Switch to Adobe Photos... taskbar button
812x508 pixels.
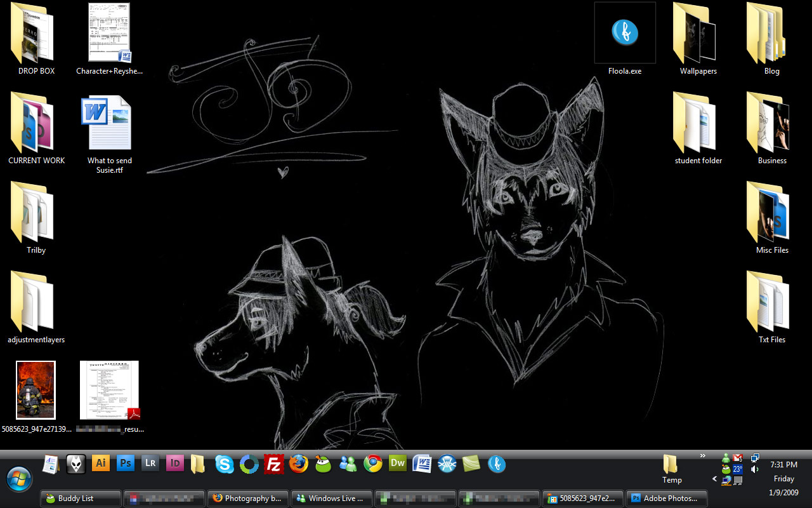[x=665, y=498]
